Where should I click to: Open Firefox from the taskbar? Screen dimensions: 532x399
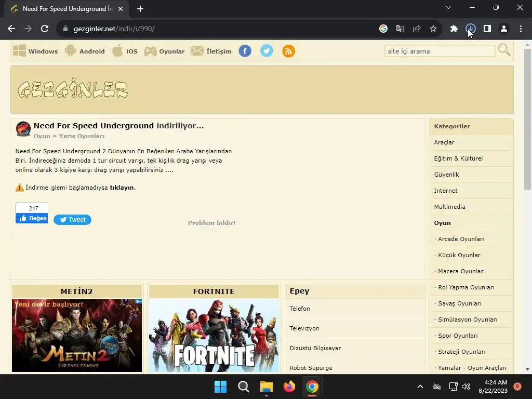[x=289, y=387]
